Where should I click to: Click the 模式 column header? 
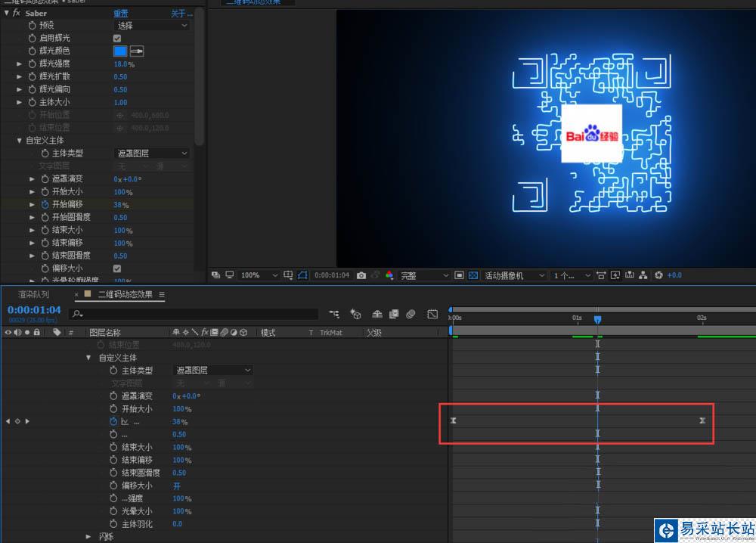pos(268,333)
